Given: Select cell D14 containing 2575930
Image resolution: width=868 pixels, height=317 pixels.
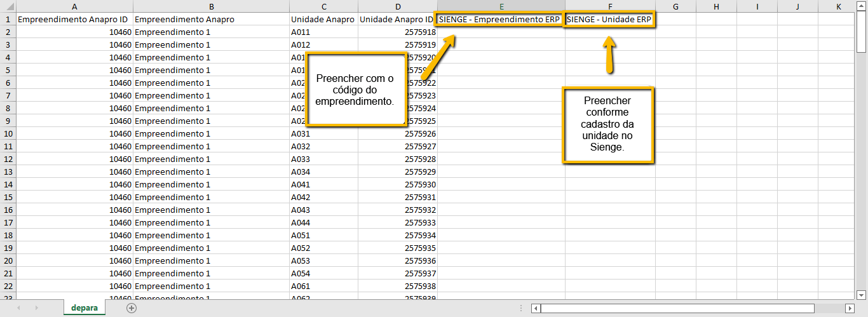Looking at the screenshot, I should [397, 184].
